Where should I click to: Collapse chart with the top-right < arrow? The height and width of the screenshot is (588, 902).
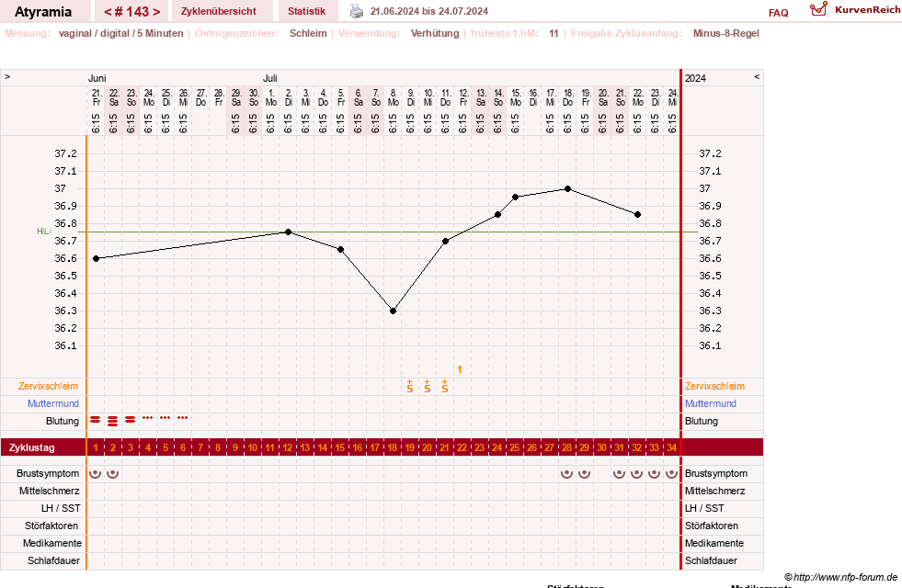tap(757, 76)
